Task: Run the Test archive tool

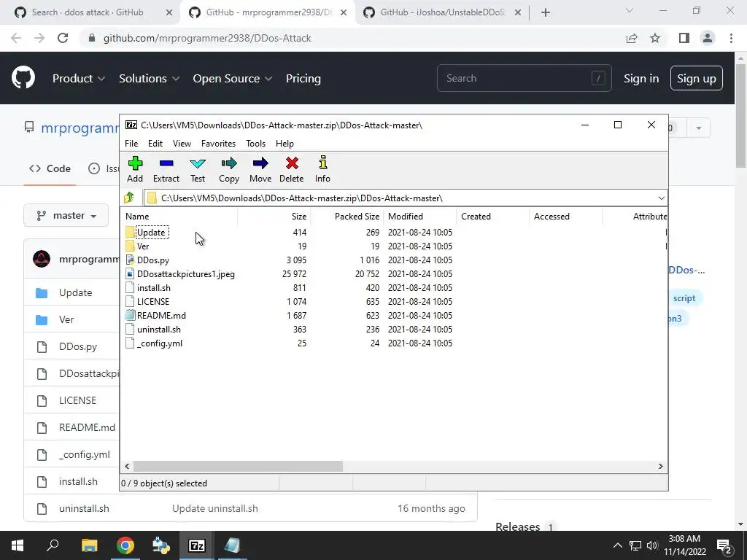Action: point(198,169)
